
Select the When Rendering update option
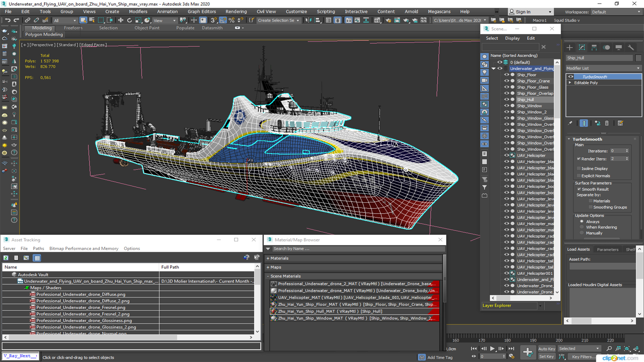pyautogui.click(x=582, y=227)
